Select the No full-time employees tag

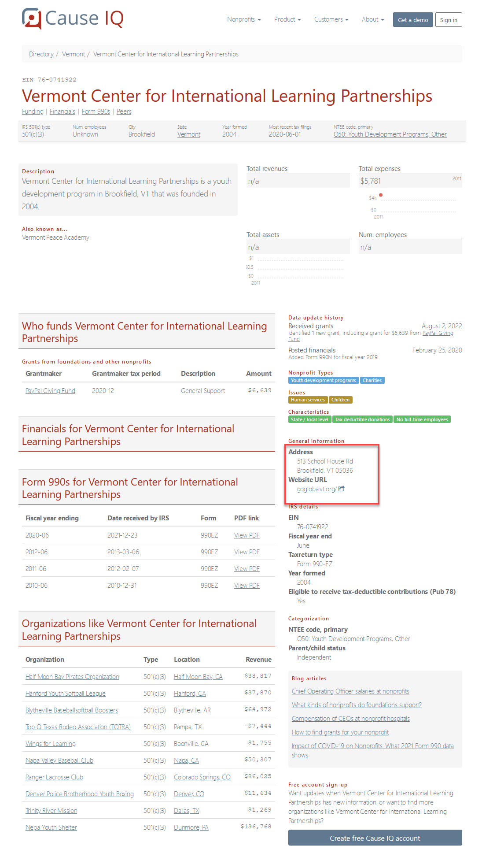point(422,419)
